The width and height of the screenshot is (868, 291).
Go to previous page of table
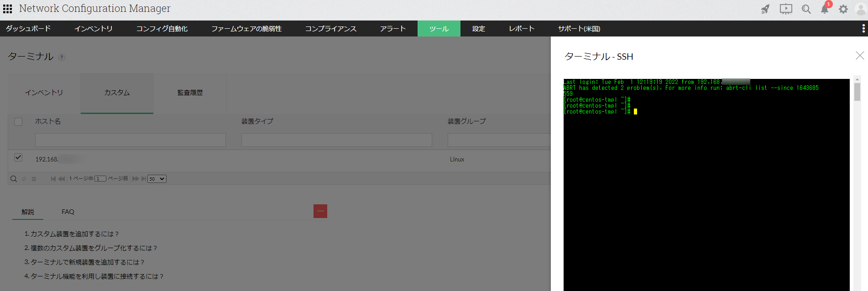pos(62,179)
